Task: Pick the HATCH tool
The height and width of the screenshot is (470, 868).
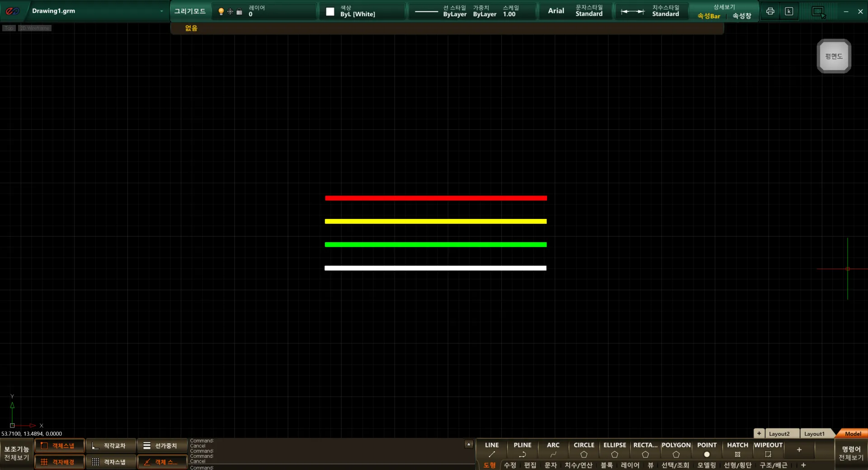Action: click(737, 449)
